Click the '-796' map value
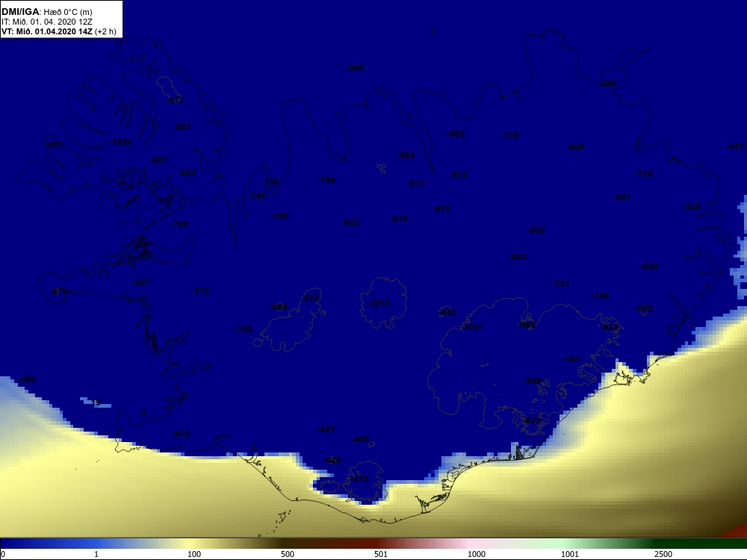The height and width of the screenshot is (560, 747). coord(326,180)
